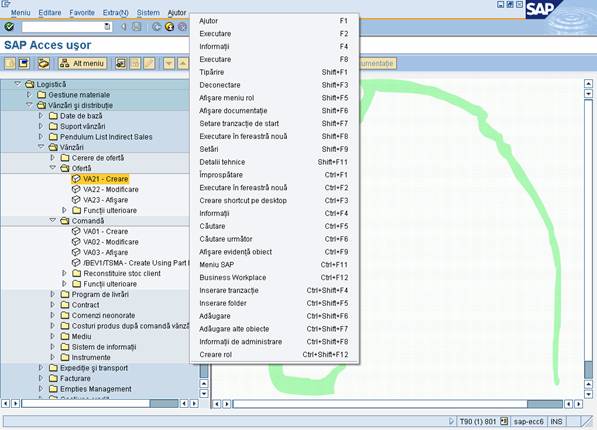The height and width of the screenshot is (430, 597).
Task: Click the window icon at top-left corner
Action: click(x=6, y=3)
